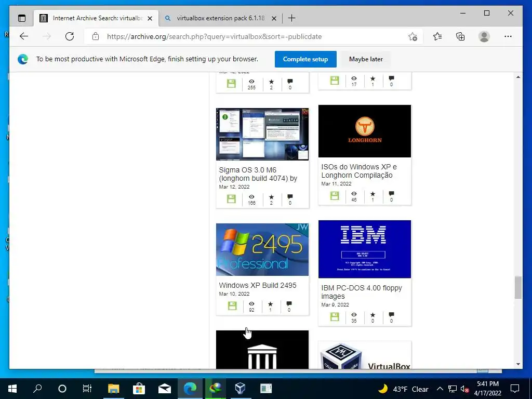Show hidden tray icons chevron

click(x=440, y=389)
